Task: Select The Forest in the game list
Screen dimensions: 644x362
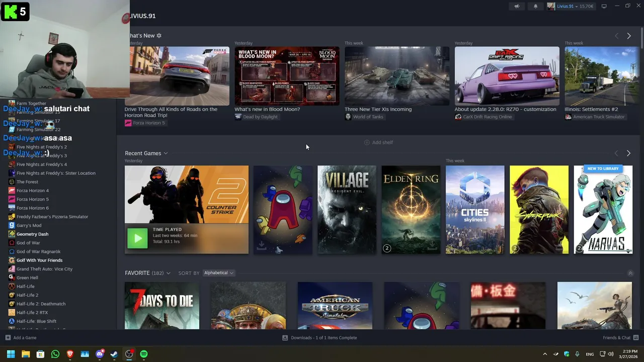Action: coord(27,182)
